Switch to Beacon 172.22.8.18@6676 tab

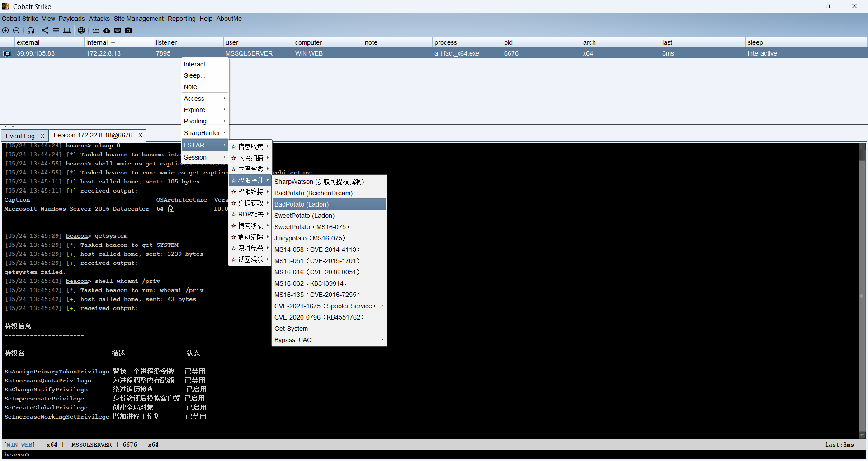(x=93, y=135)
